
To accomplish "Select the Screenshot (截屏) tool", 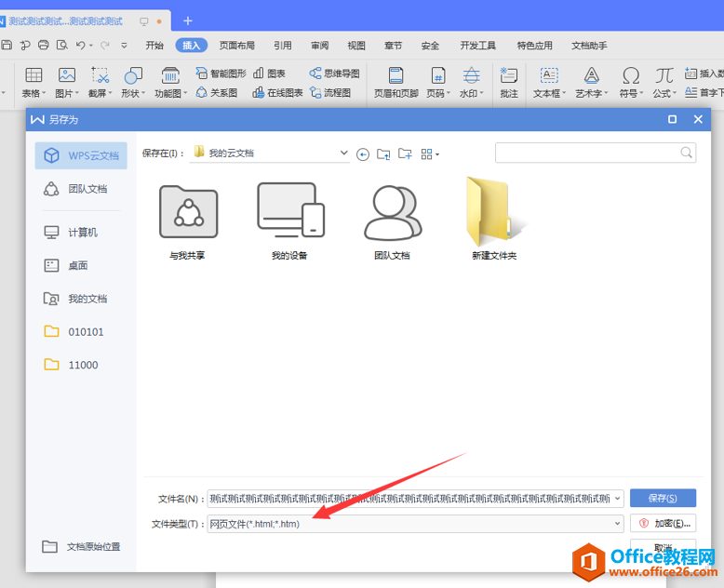I will [100, 82].
